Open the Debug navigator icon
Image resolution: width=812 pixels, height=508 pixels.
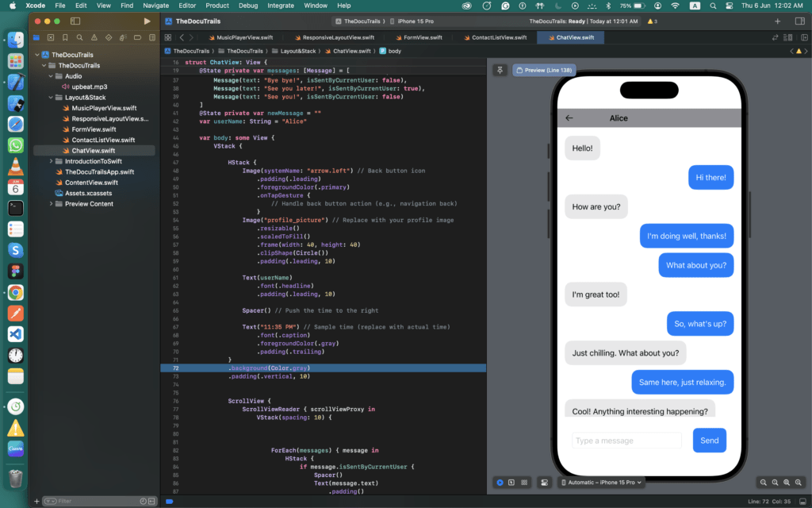coord(123,37)
